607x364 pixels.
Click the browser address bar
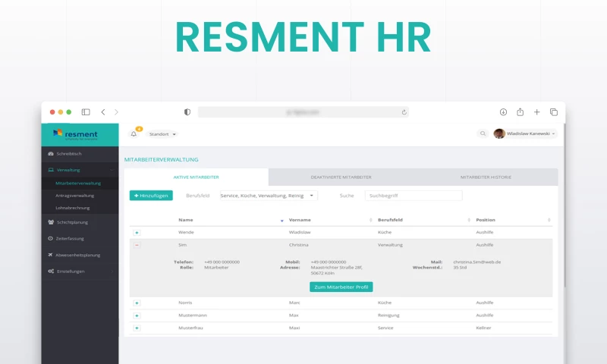point(303,112)
